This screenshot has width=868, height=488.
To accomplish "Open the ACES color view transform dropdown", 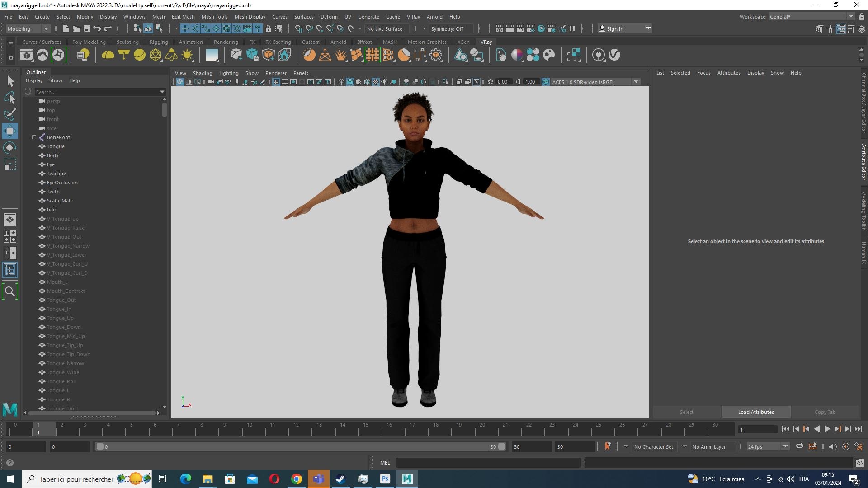I will point(595,82).
